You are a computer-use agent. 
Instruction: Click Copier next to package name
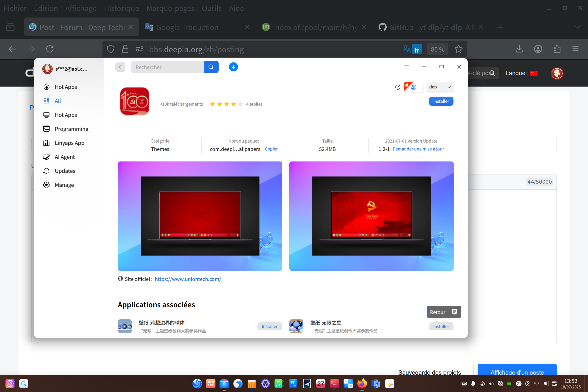(x=271, y=149)
